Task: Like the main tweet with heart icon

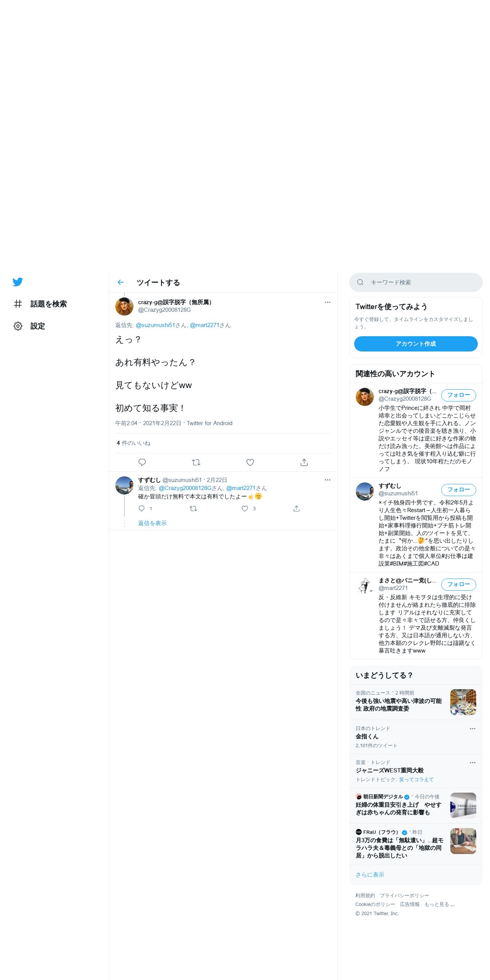Action: coord(250,462)
